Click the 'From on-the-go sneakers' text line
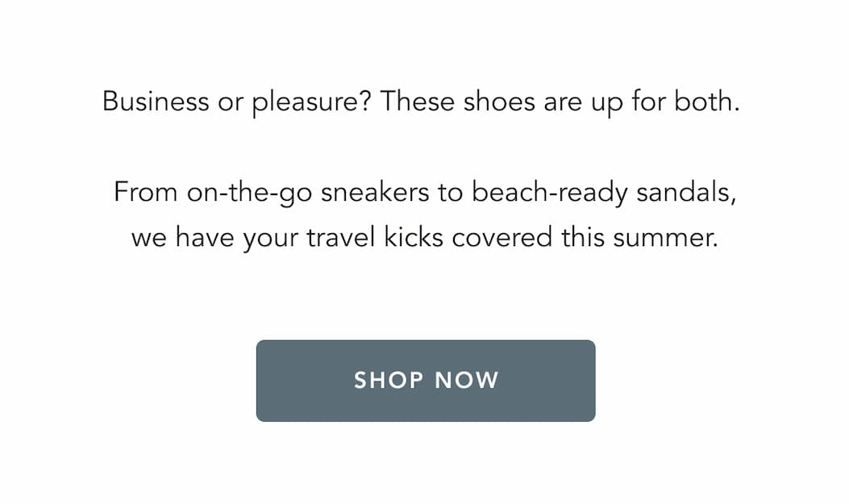The height and width of the screenshot is (504, 849). (425, 194)
